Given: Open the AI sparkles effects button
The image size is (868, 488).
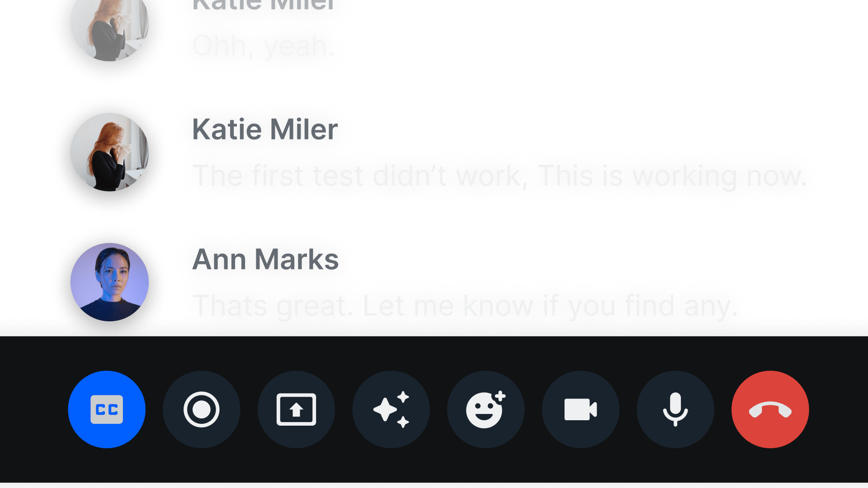Looking at the screenshot, I should pyautogui.click(x=391, y=409).
